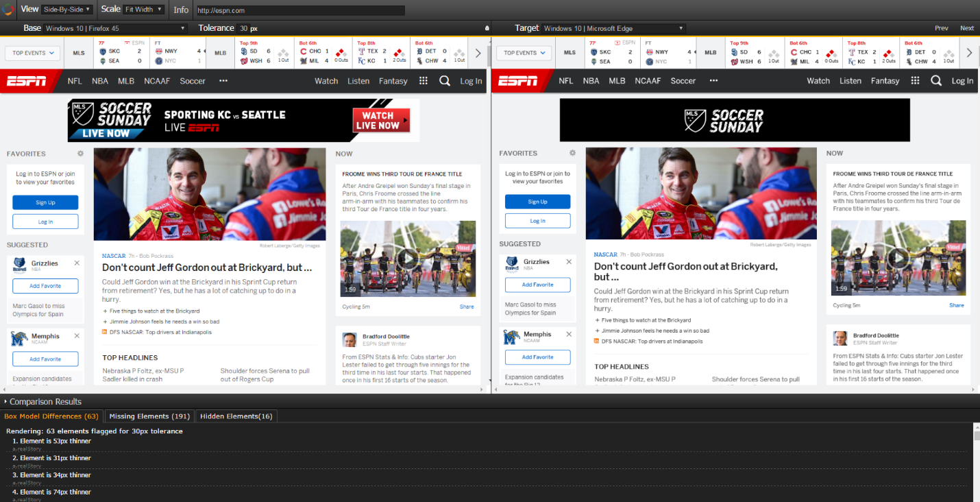
Task: Click search magnifier in target pane
Action: 936,81
